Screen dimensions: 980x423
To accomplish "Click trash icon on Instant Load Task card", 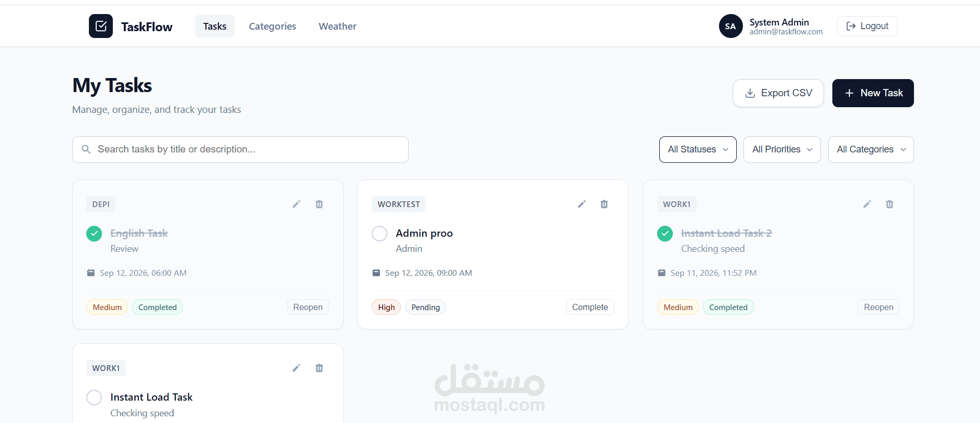I will (x=319, y=368).
